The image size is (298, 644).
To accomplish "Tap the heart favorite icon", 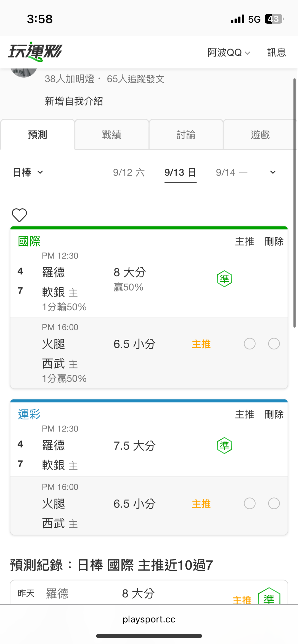I will pos(19,215).
